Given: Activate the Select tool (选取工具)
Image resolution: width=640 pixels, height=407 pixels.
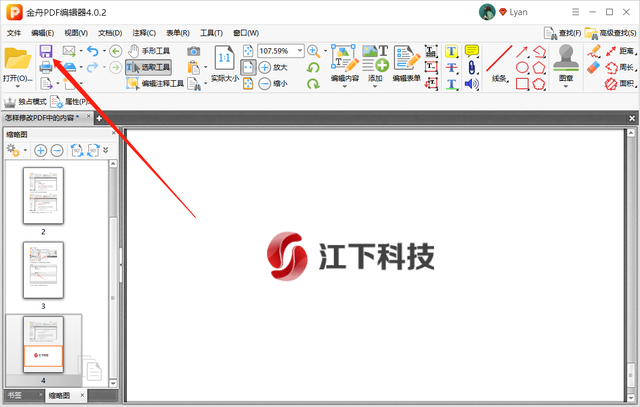Looking at the screenshot, I should [x=148, y=67].
